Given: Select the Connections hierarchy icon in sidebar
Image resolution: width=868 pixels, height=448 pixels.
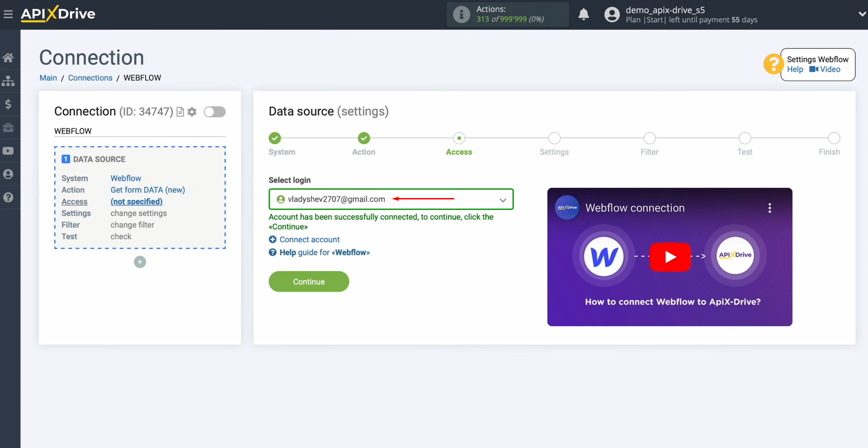Looking at the screenshot, I should 9,81.
